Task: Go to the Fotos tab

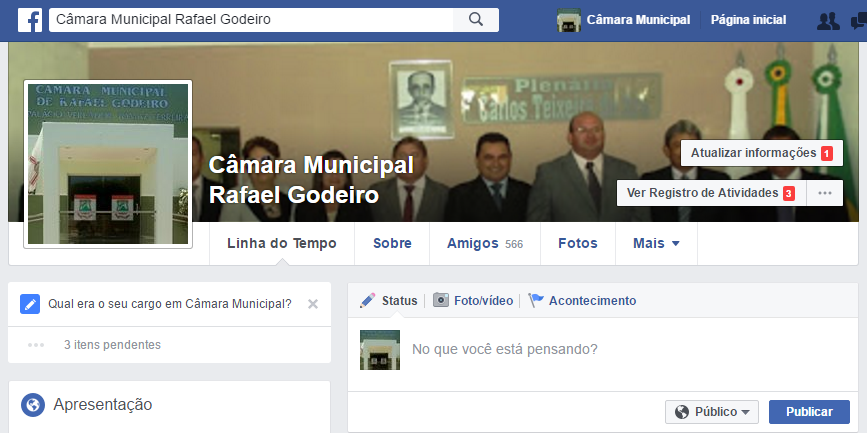Action: coord(578,243)
